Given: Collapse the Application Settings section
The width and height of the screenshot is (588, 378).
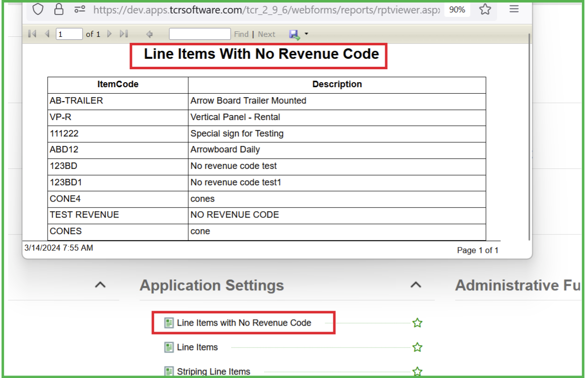Looking at the screenshot, I should [x=415, y=285].
